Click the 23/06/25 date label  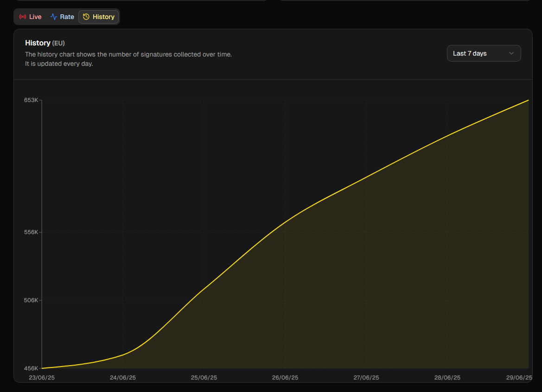[42, 378]
